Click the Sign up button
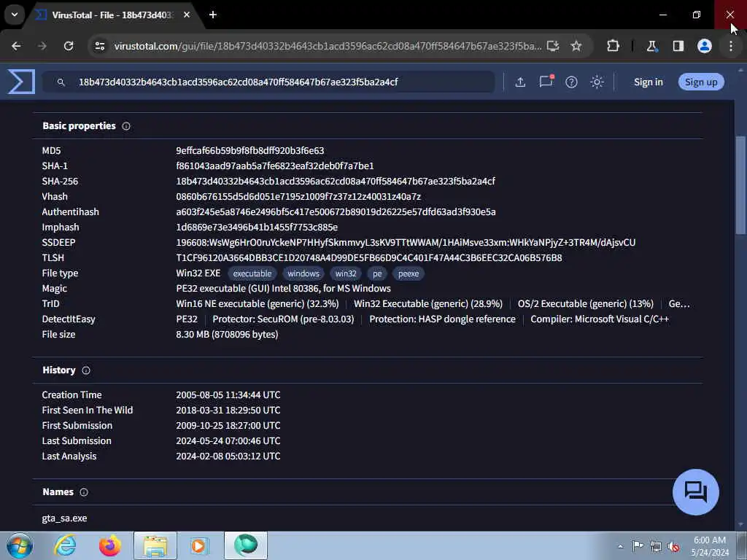The width and height of the screenshot is (747, 560). [x=701, y=82]
